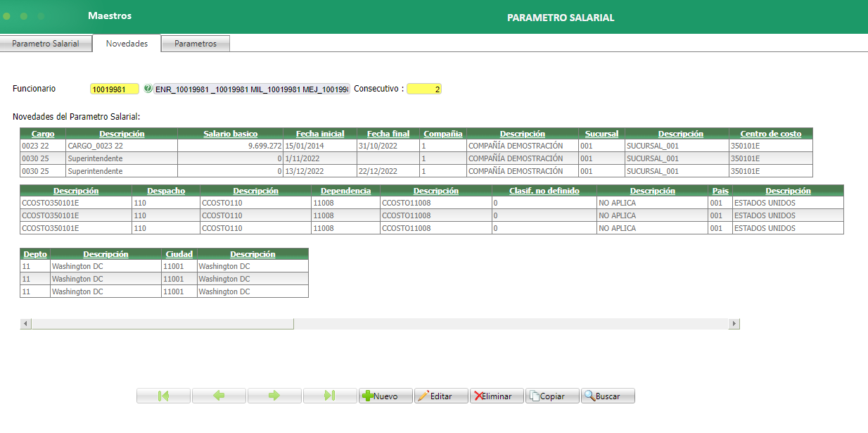
Task: Click the Buscar button
Action: [608, 396]
